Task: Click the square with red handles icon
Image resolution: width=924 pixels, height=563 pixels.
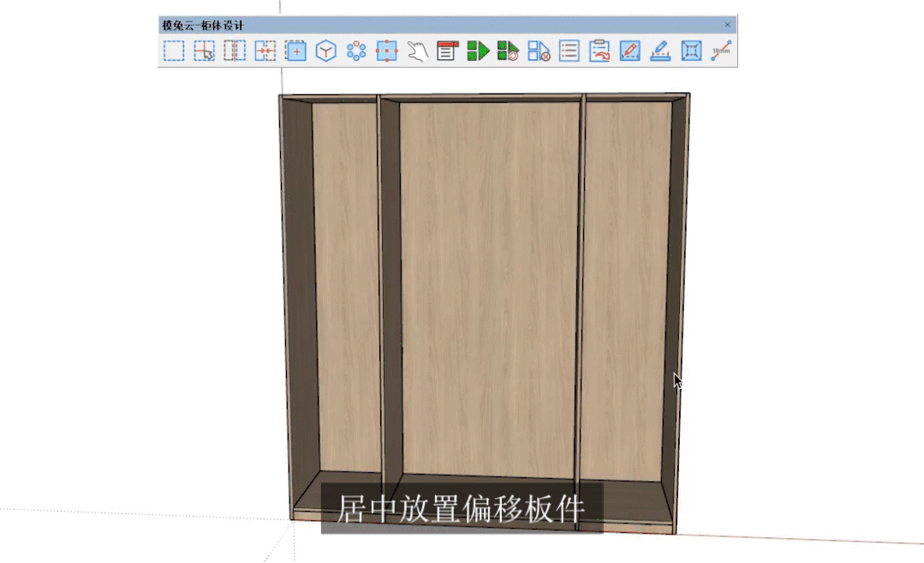Action: [387, 51]
